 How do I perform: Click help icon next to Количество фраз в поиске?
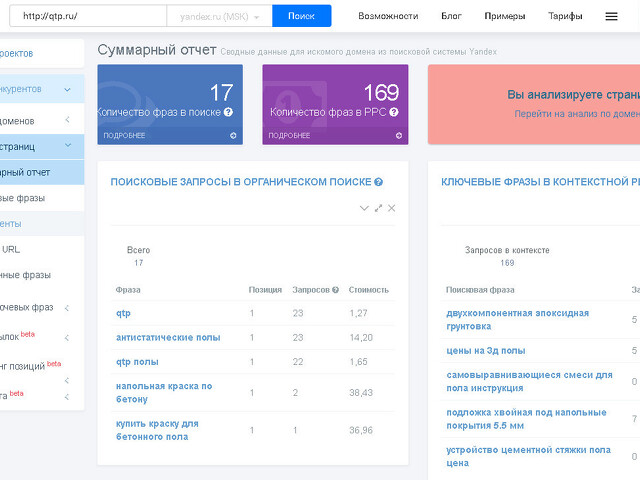(x=229, y=112)
